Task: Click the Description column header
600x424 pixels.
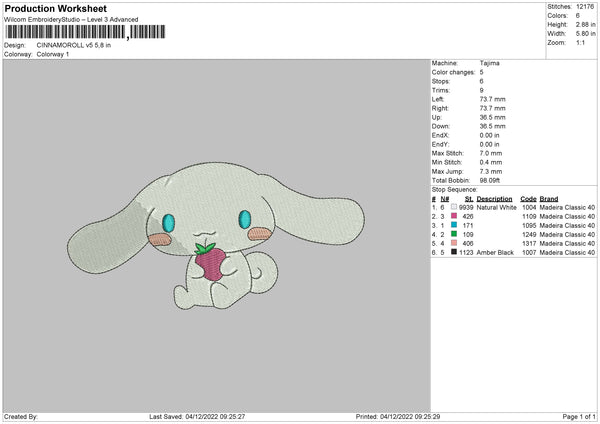Action: [x=494, y=198]
